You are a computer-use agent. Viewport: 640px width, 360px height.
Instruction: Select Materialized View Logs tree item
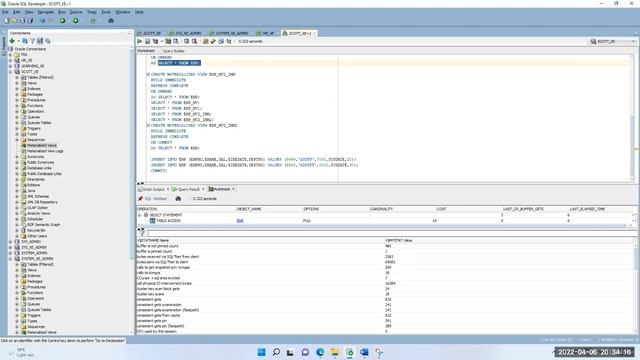click(45, 151)
